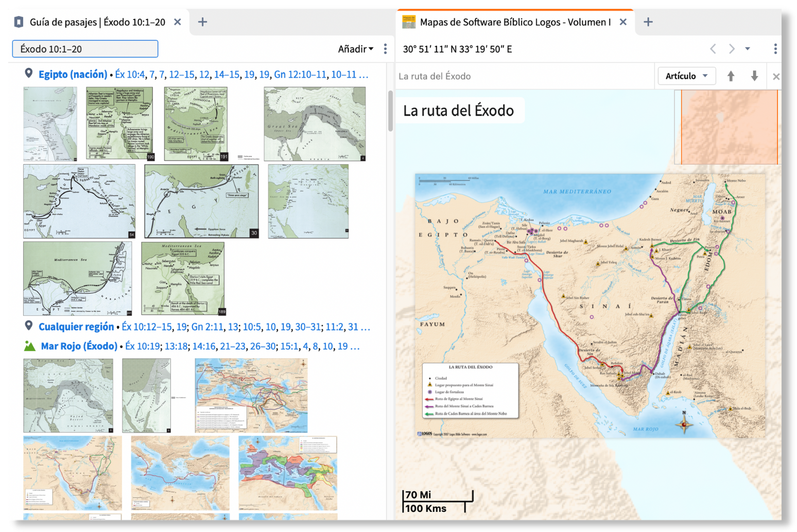
Task: Close the Mapas de Software Bíblico tab
Action: 622,22
